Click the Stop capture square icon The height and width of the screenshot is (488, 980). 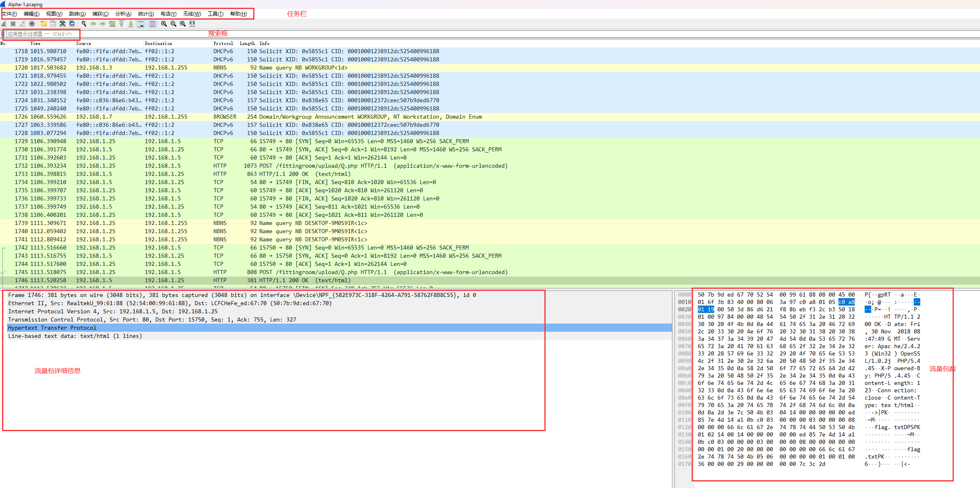(x=13, y=24)
